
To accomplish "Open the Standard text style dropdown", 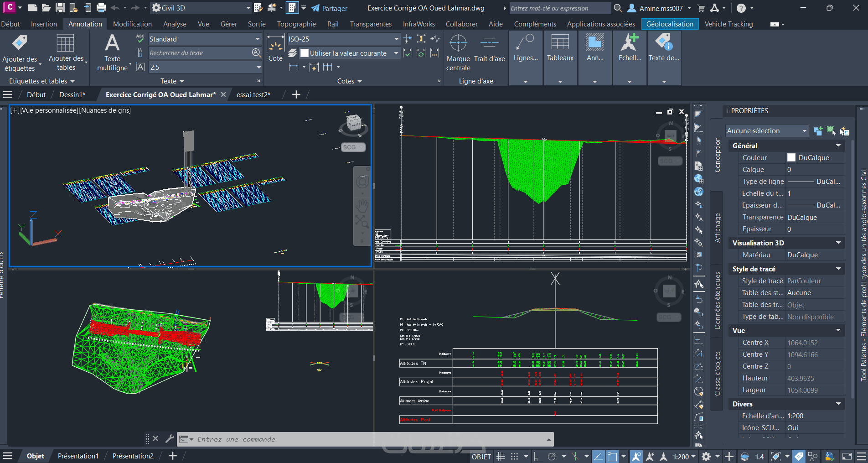I will [x=258, y=39].
